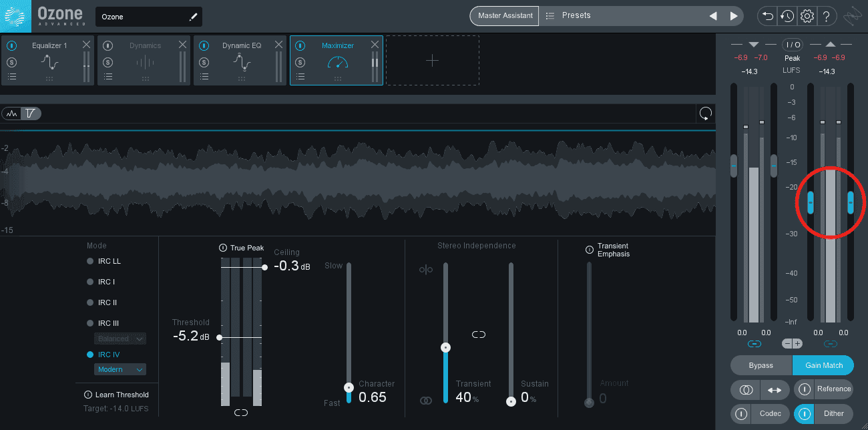Click the Bypass button

761,365
